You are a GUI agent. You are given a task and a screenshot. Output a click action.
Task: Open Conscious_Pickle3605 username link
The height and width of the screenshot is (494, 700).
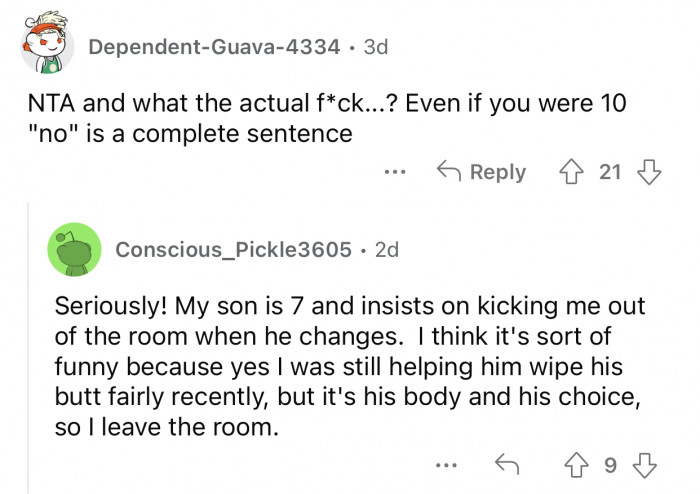coord(233,249)
